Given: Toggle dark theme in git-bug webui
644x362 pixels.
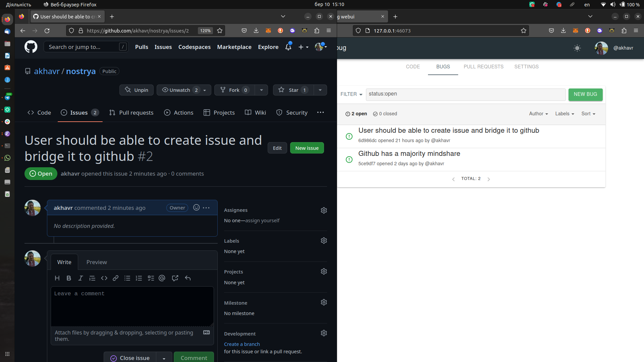Looking at the screenshot, I should [577, 48].
